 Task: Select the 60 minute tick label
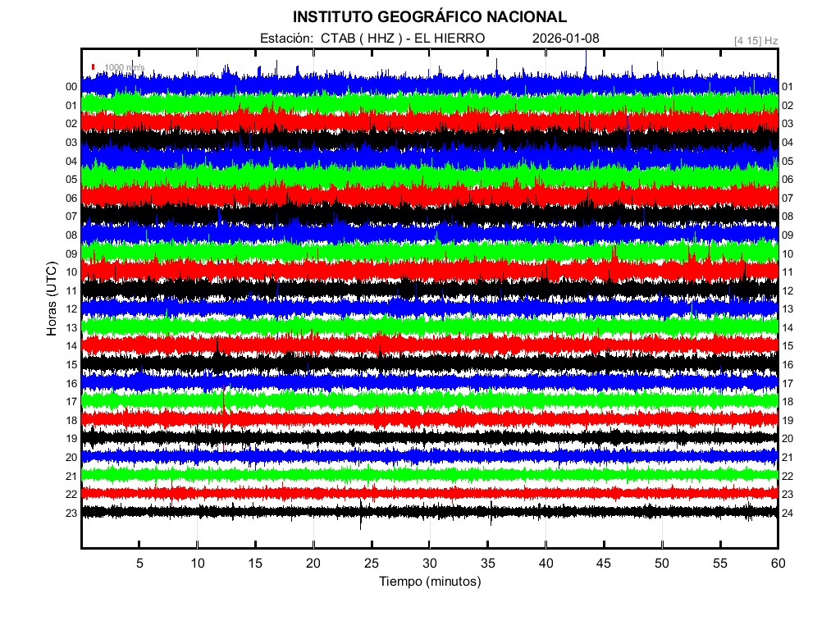(778, 564)
